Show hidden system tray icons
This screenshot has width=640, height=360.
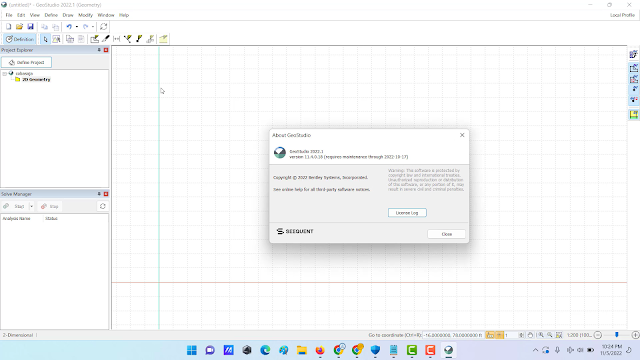(535, 350)
